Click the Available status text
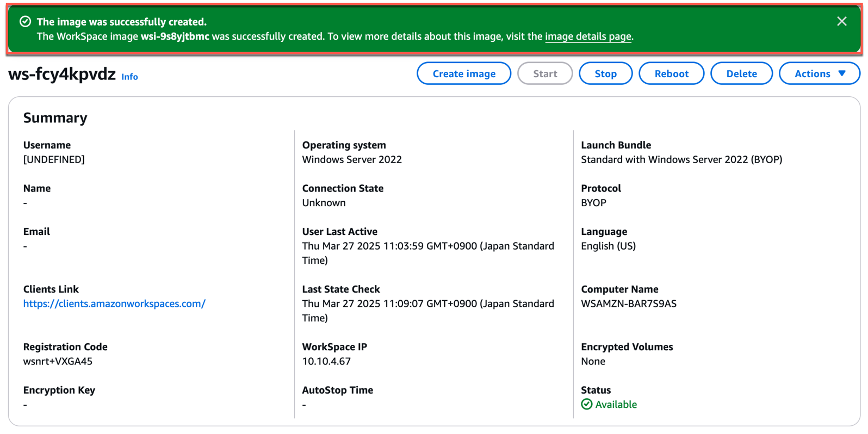Image resolution: width=868 pixels, height=434 pixels. click(x=616, y=404)
